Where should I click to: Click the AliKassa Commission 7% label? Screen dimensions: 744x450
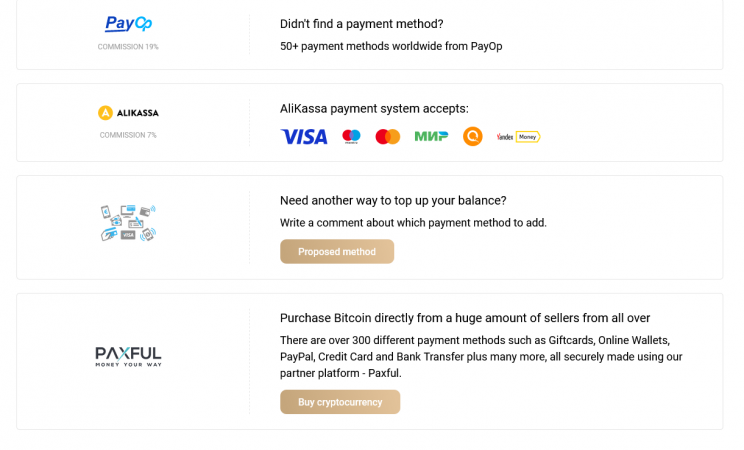pyautogui.click(x=128, y=135)
